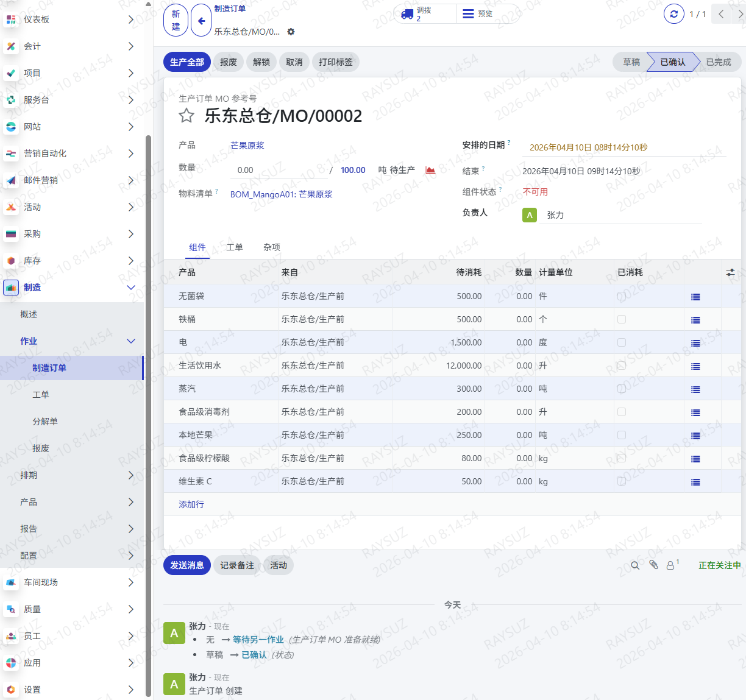Viewport: 746px width, 700px height.
Task: Click the 打印标签 button
Action: pos(336,62)
